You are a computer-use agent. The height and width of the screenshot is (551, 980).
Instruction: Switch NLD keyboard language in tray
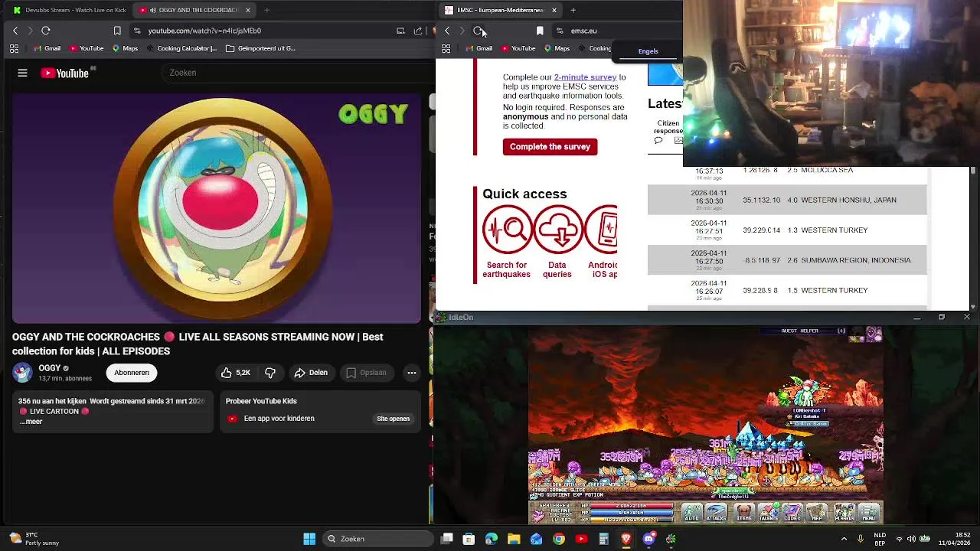click(x=880, y=539)
